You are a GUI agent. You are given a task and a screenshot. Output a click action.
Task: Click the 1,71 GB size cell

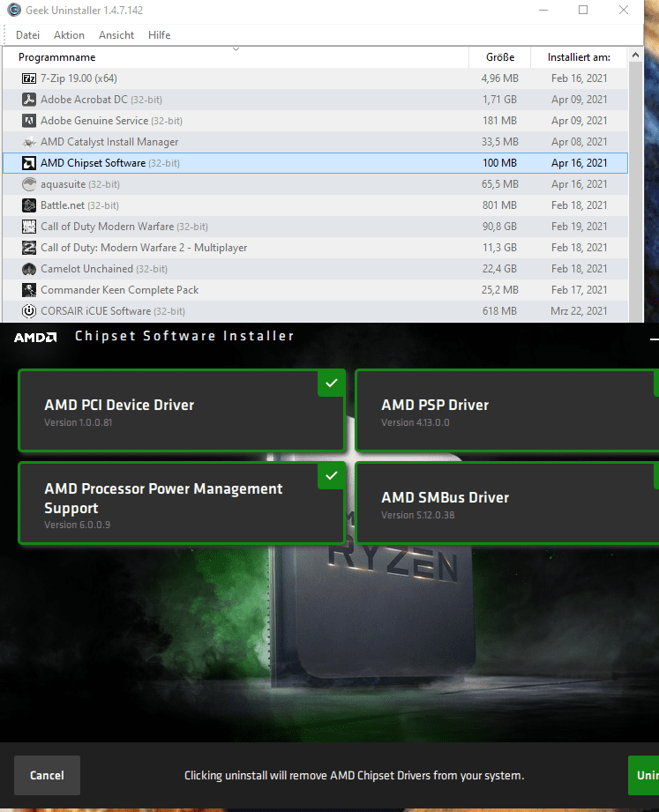[499, 100]
